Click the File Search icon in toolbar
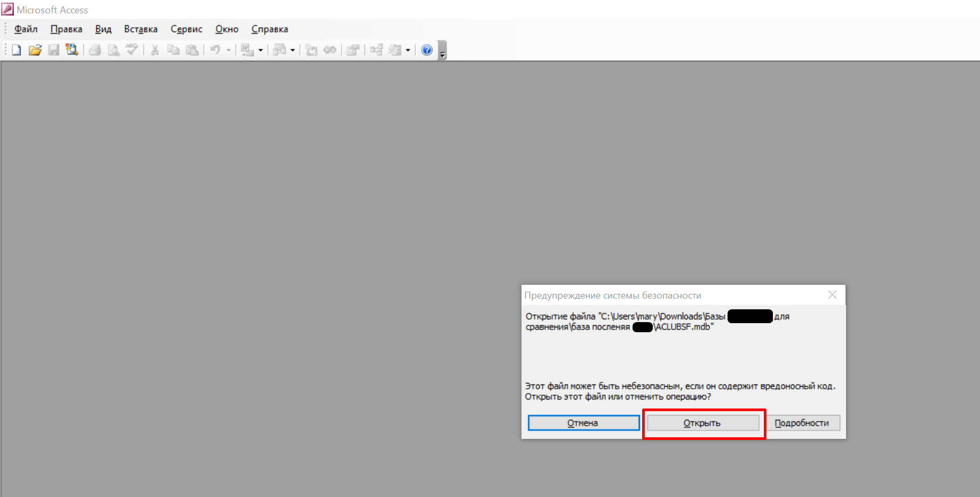This screenshot has height=497, width=980. click(72, 50)
